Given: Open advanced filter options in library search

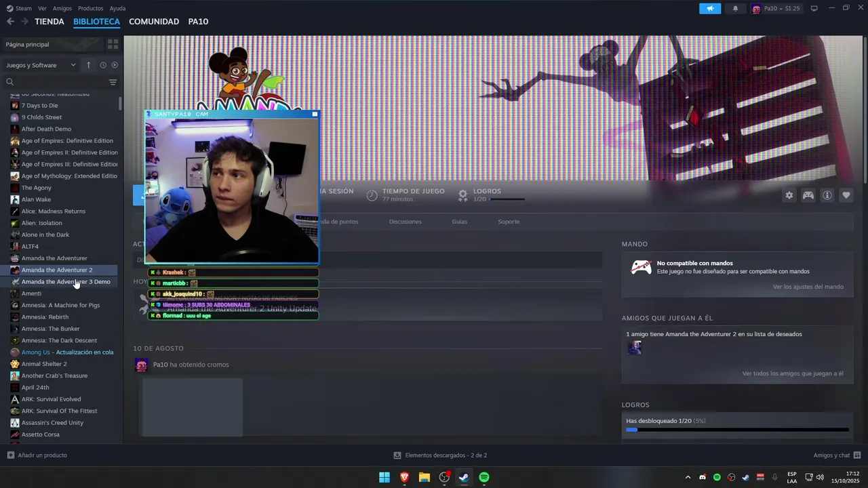Looking at the screenshot, I should [x=113, y=82].
